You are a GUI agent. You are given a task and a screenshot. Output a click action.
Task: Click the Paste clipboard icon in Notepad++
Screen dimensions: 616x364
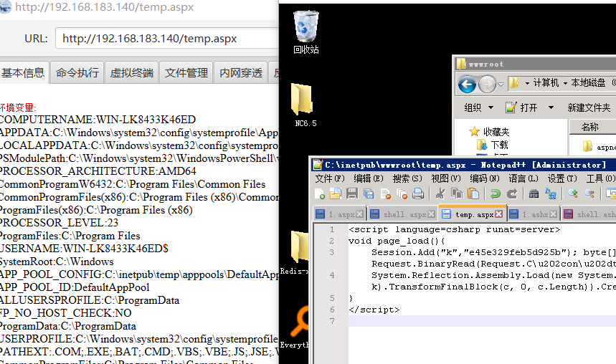(x=473, y=193)
